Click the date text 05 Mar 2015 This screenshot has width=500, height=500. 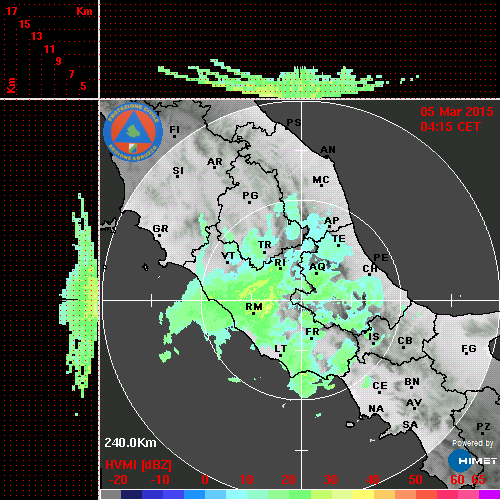(x=457, y=112)
